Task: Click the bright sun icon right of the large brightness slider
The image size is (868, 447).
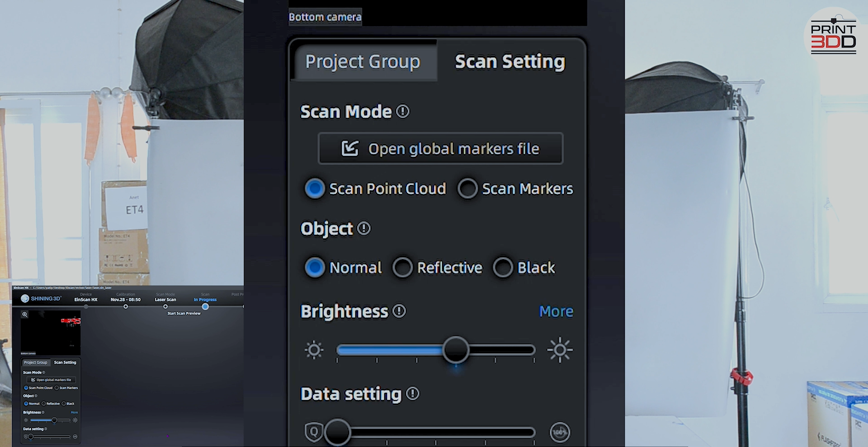Action: coord(560,350)
